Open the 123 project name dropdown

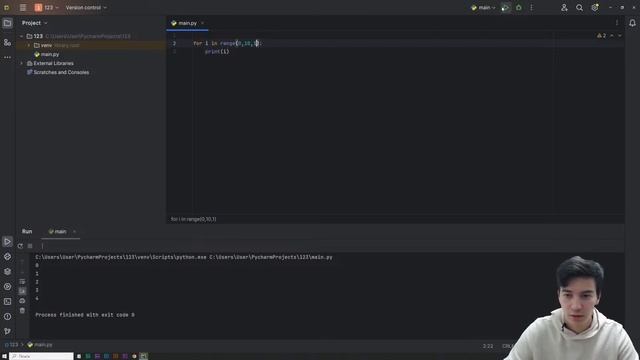point(47,8)
